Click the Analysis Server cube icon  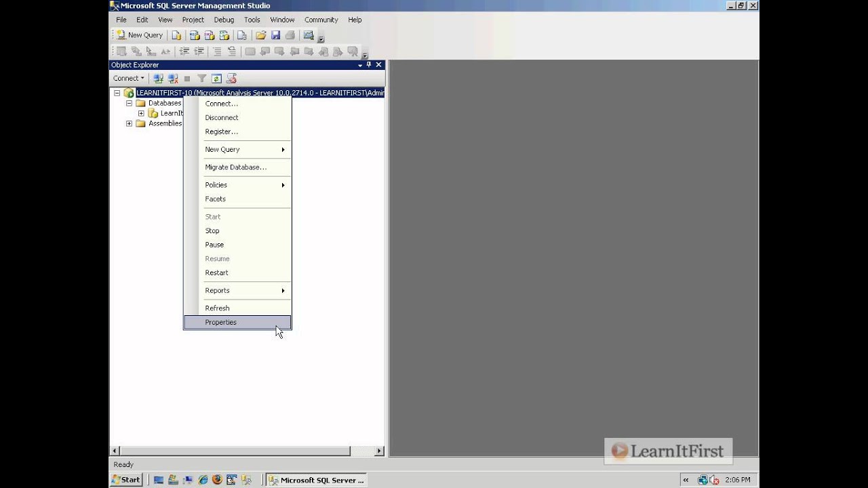pyautogui.click(x=128, y=93)
